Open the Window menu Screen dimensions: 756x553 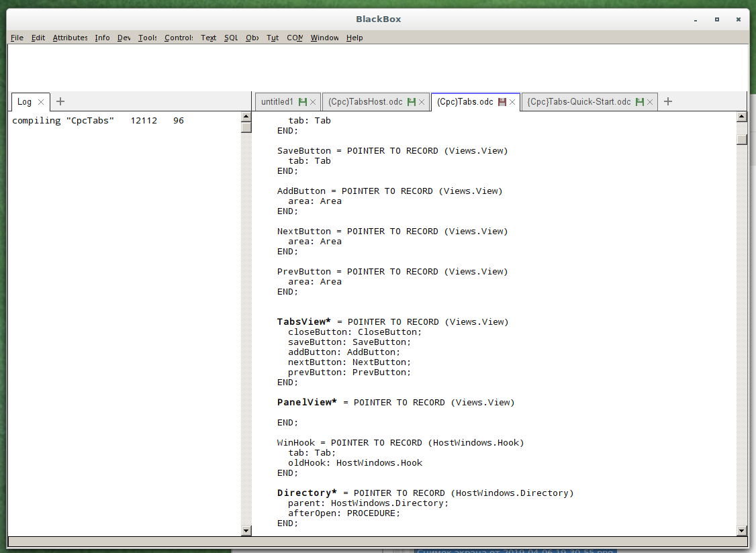(324, 38)
